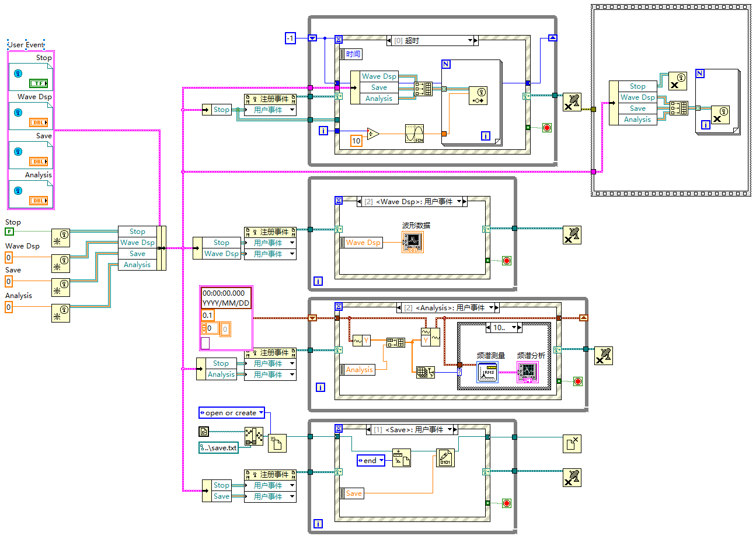Select Generate User Event node in top For Loop
Screen dimensions: 756x536
pos(478,96)
